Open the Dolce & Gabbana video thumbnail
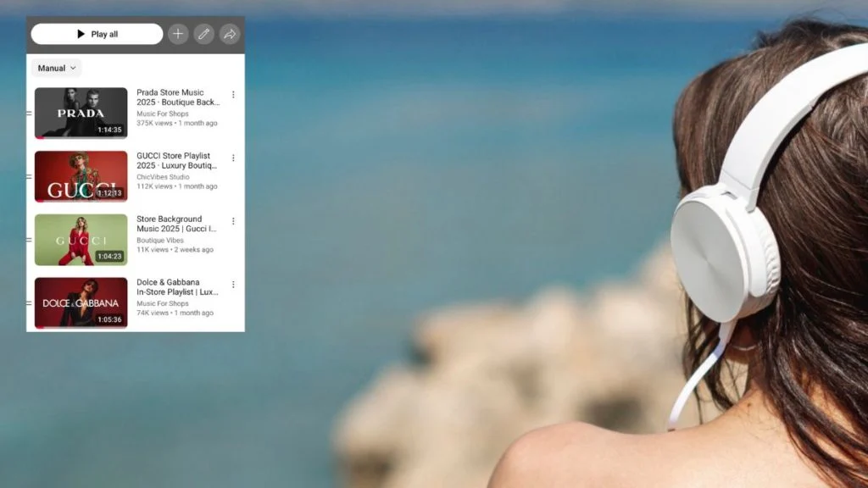Screen dimensions: 868x488 (x=81, y=302)
